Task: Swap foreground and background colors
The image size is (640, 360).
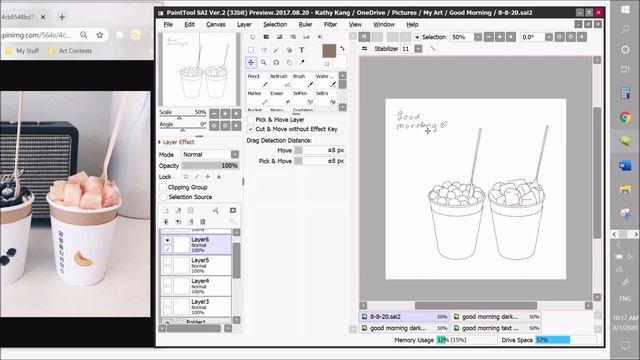Action: [x=342, y=48]
